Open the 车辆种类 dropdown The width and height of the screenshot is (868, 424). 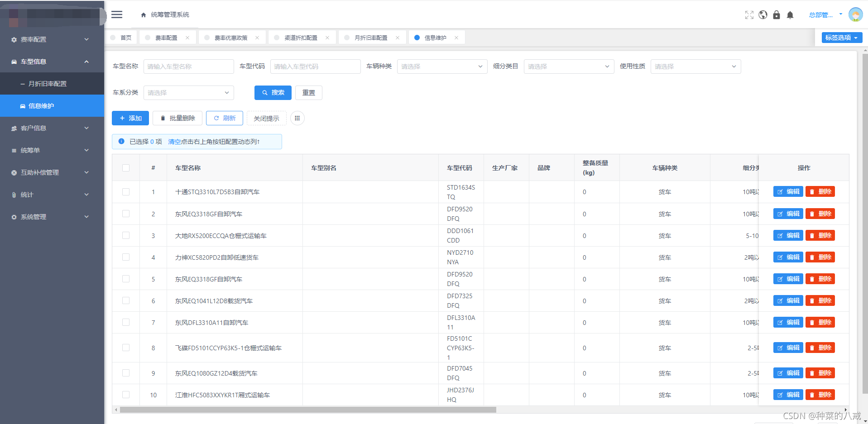pyautogui.click(x=442, y=67)
